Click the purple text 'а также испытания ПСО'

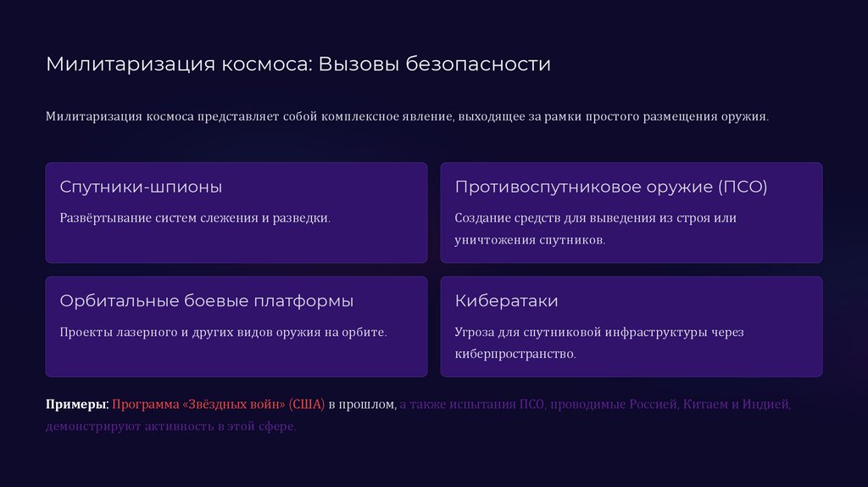[x=472, y=405]
